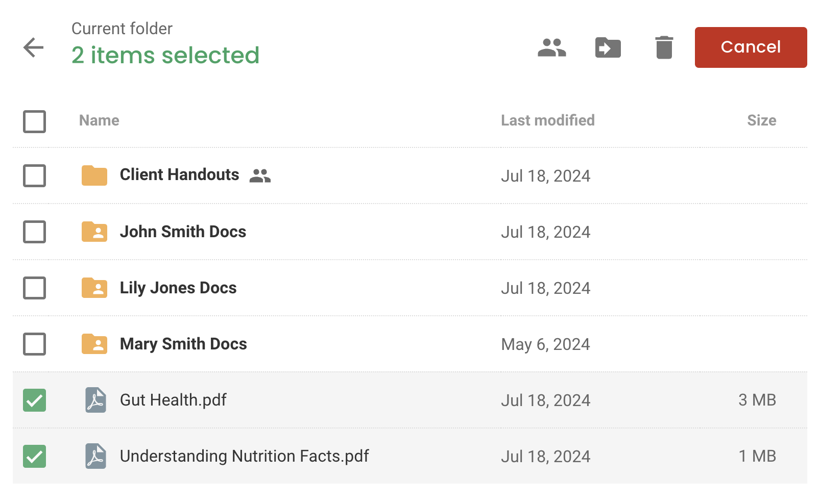Viewport: 819px width, 504px height.
Task: Move selected items with folder arrow icon
Action: 608,47
